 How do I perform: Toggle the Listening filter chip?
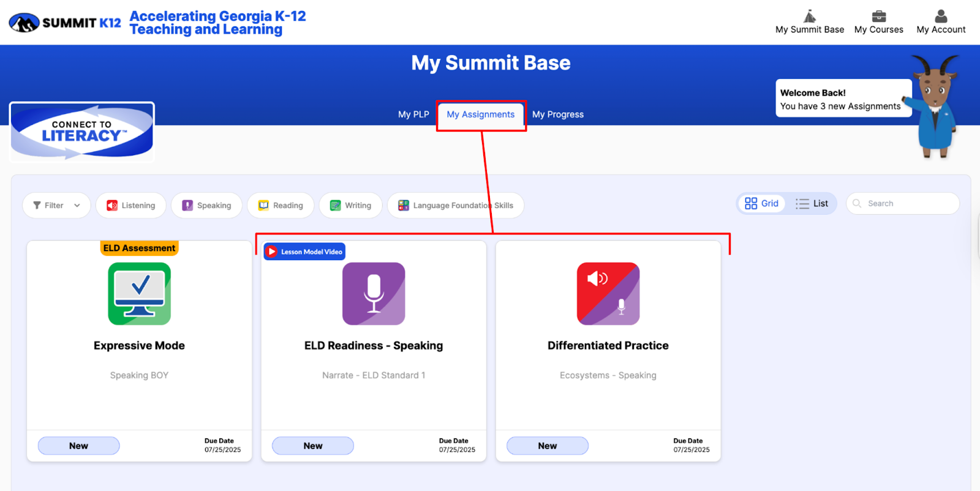pos(131,206)
